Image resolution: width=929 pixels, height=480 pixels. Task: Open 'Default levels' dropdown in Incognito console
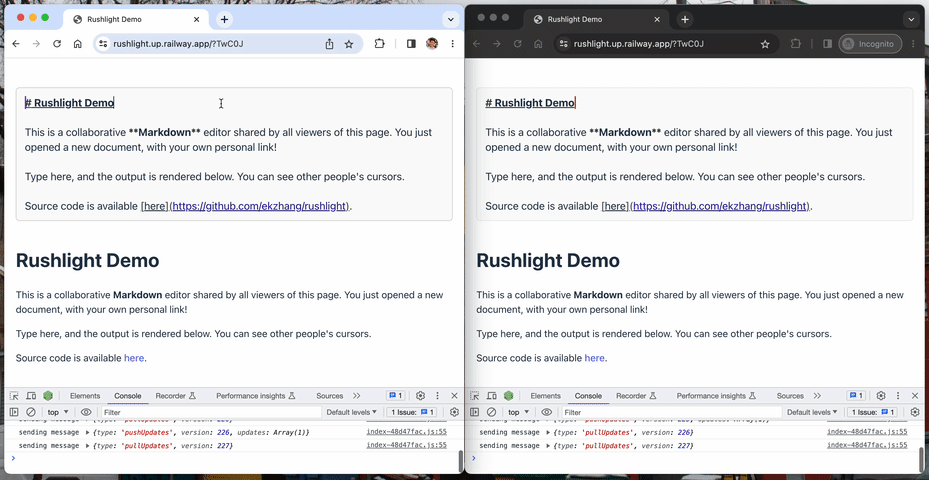(x=812, y=412)
